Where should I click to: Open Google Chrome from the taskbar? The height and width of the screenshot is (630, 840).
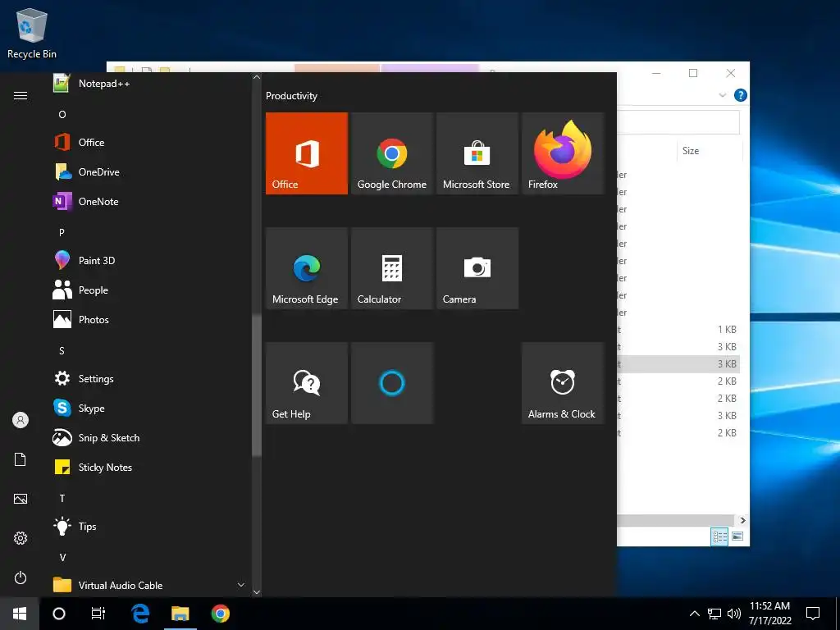pos(220,614)
